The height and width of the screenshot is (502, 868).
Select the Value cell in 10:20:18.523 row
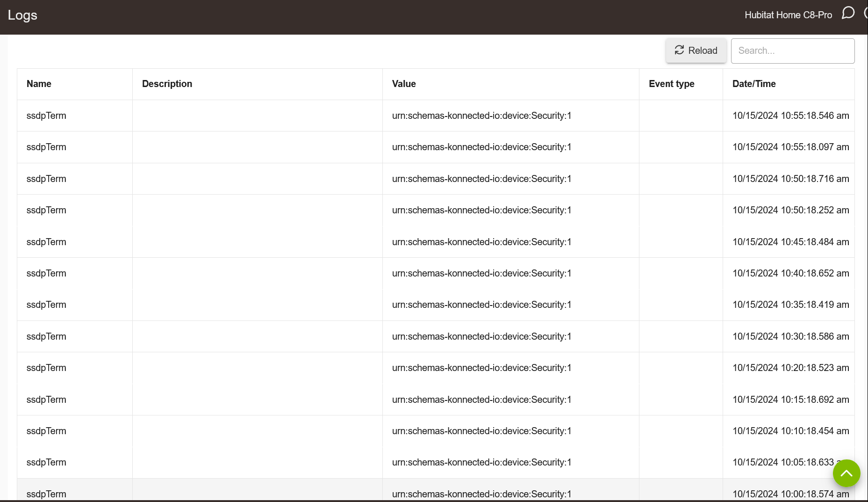481,368
